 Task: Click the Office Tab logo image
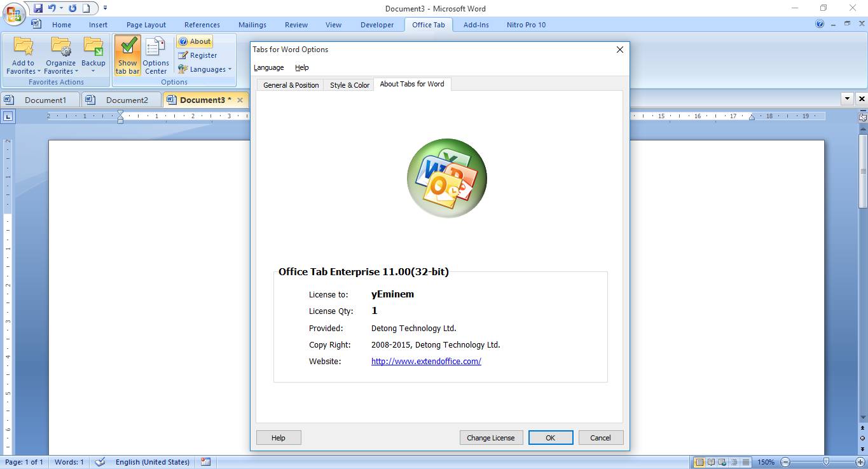447,178
